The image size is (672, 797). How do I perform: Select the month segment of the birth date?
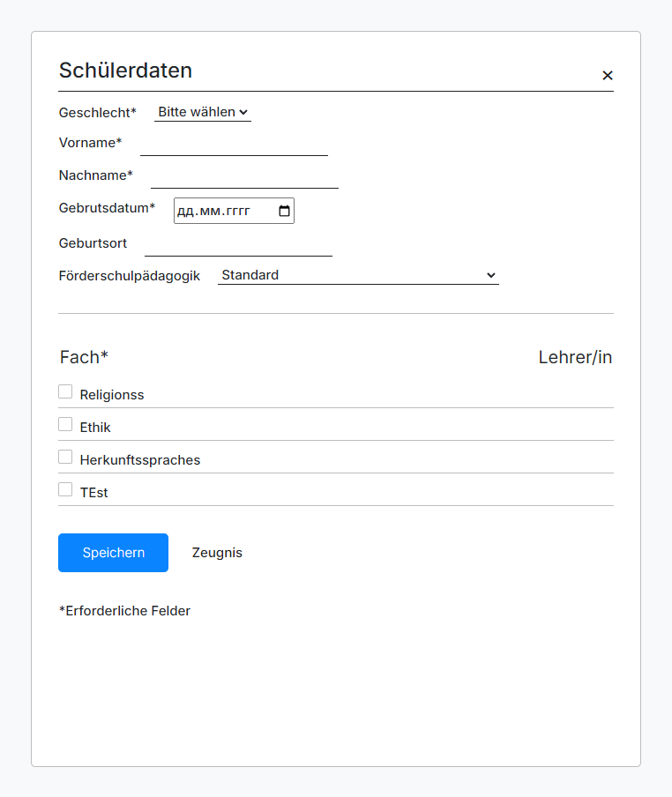tap(206, 212)
